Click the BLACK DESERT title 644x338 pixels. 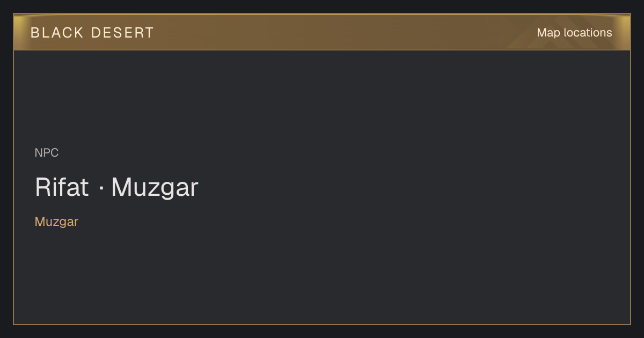[x=92, y=33]
